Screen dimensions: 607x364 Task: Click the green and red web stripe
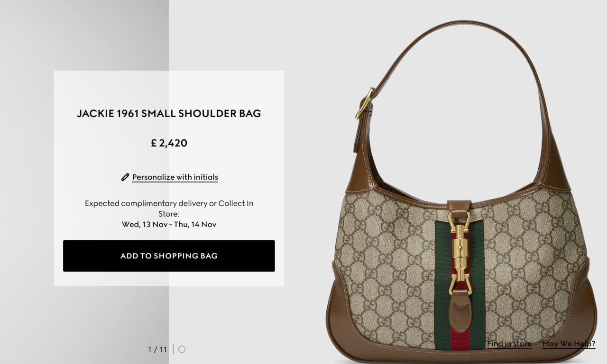tap(441, 284)
